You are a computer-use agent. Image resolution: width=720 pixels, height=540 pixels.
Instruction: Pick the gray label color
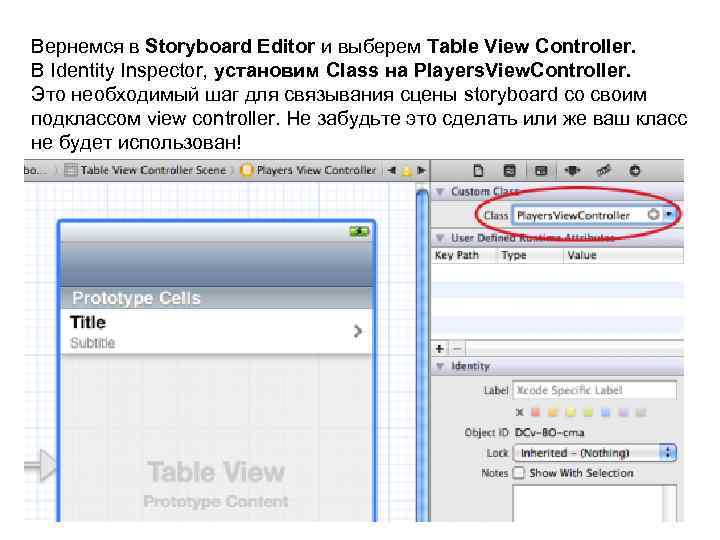point(641,412)
